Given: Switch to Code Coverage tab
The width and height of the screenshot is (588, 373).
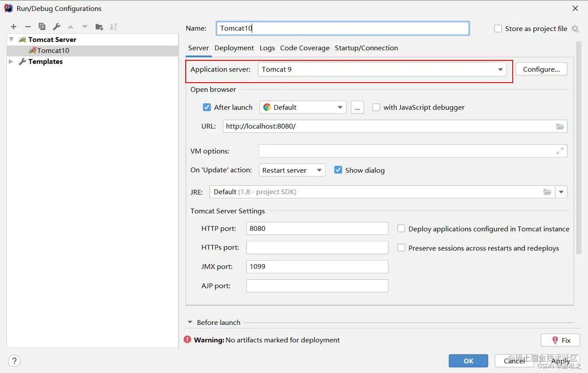Looking at the screenshot, I should point(305,48).
